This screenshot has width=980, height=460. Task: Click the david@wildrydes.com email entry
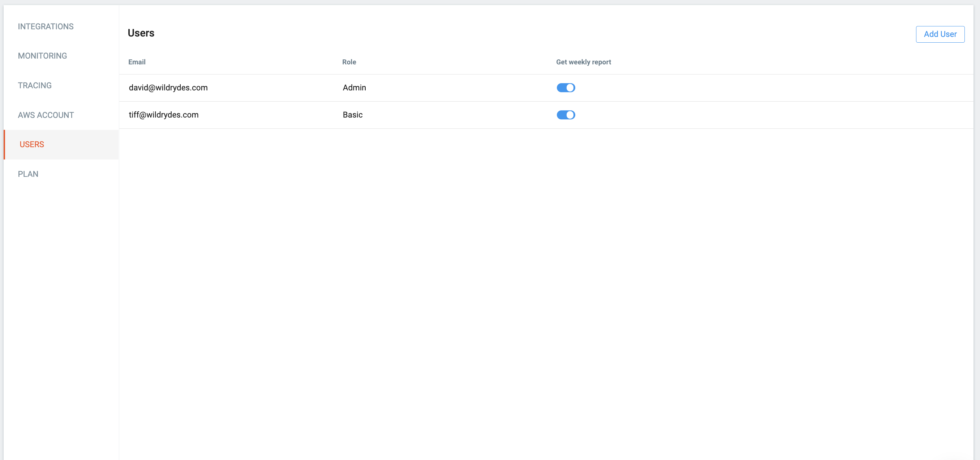tap(168, 88)
